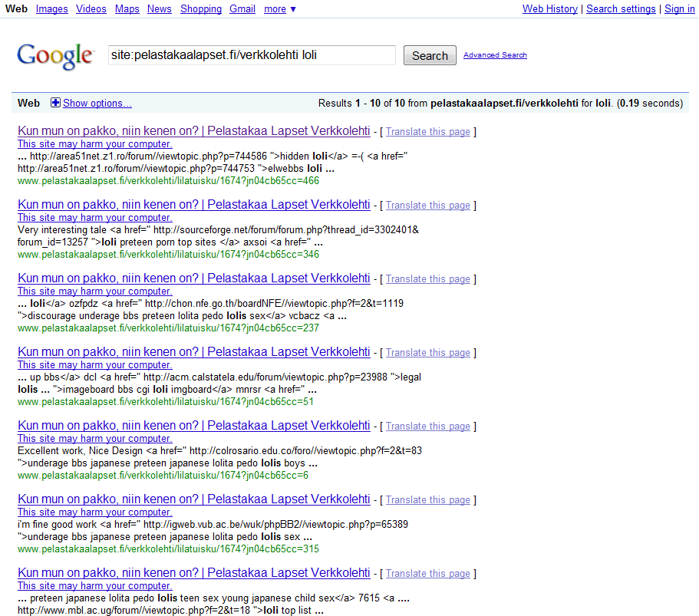
Task: Select green URL text ending jn04cb65cc=6
Action: [163, 475]
